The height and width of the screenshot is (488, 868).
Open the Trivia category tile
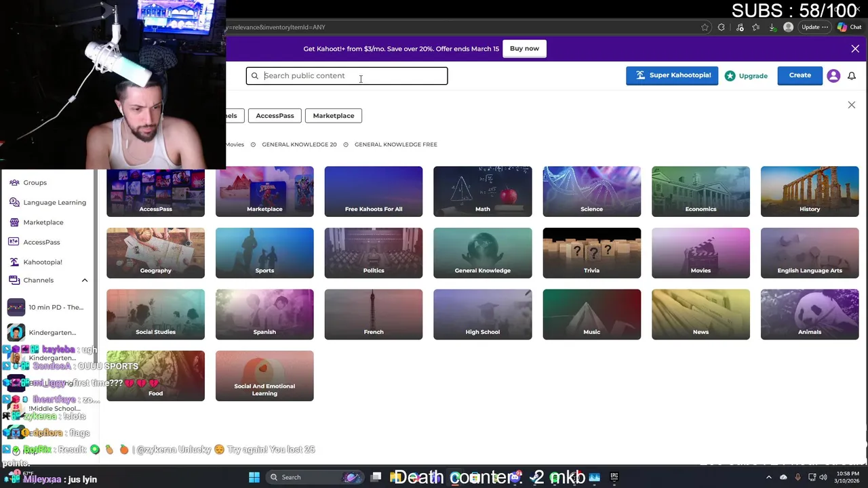coord(591,253)
